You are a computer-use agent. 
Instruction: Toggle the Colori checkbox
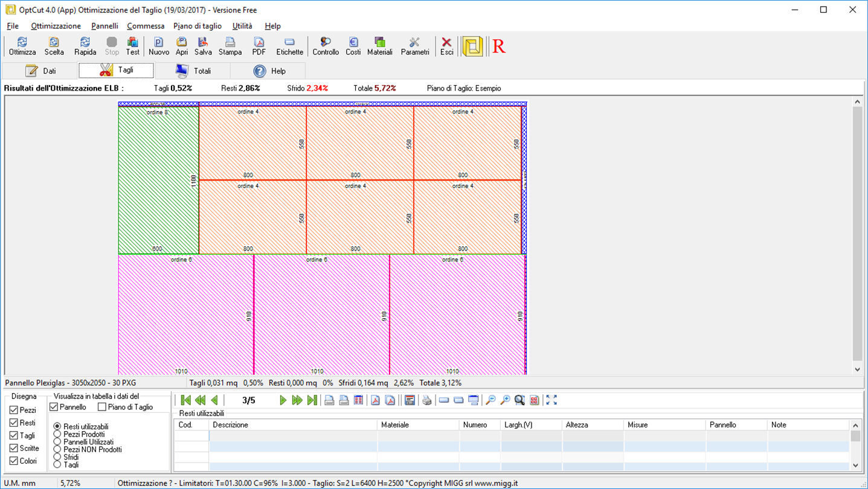[14, 461]
